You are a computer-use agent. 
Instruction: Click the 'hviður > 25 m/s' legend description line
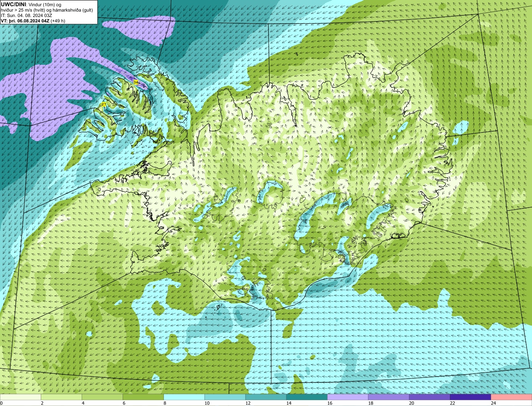pos(47,10)
